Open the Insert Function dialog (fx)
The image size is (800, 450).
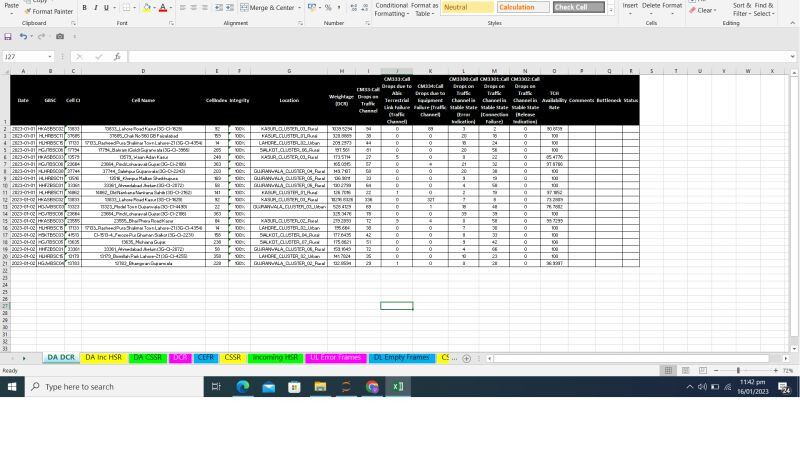point(117,57)
